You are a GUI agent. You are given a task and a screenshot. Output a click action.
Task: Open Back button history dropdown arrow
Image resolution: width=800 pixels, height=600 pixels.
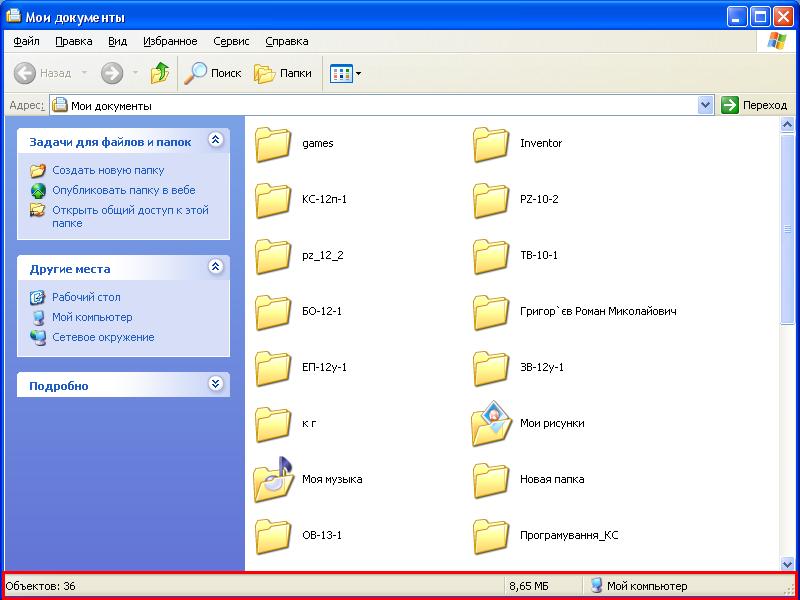(x=84, y=73)
